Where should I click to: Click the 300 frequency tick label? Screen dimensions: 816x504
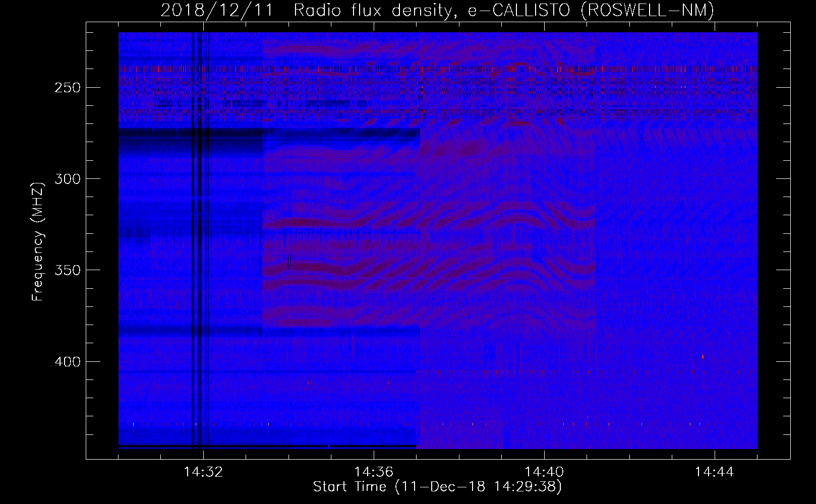click(67, 179)
